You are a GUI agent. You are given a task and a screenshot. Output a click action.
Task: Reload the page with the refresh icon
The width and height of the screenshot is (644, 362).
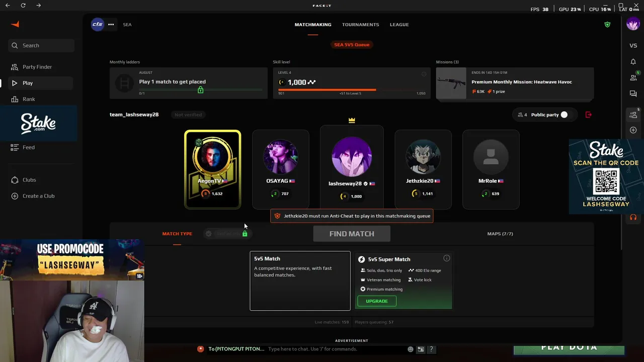click(23, 6)
